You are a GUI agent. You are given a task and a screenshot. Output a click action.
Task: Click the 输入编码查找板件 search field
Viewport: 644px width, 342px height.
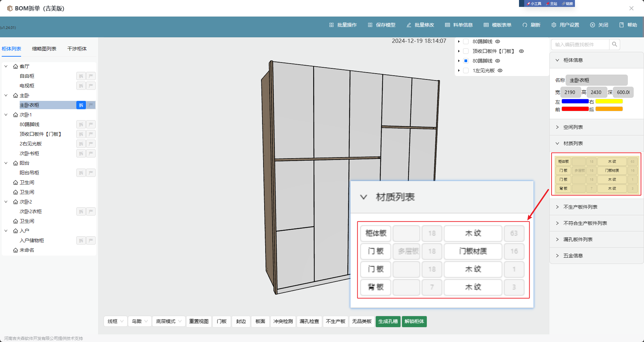click(x=580, y=45)
